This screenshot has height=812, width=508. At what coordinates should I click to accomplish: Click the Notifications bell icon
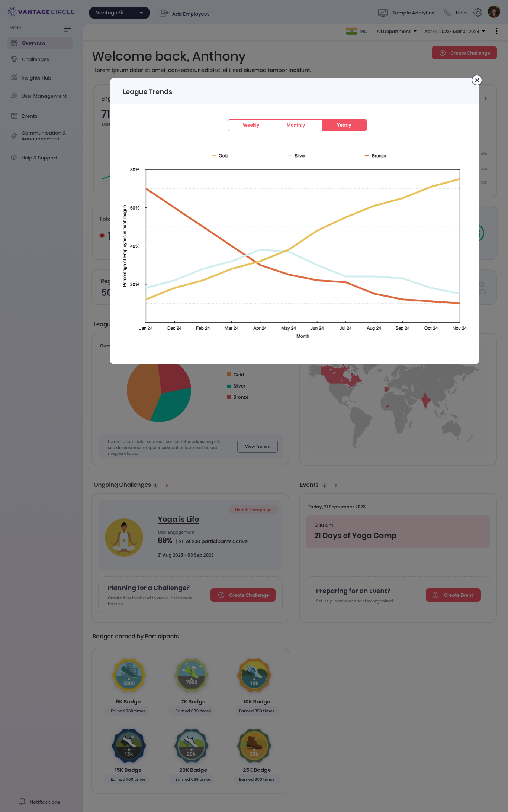[x=23, y=802]
